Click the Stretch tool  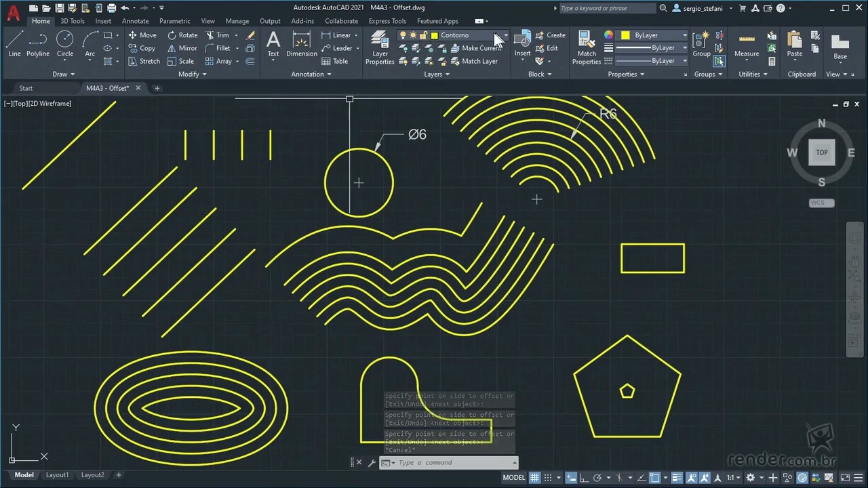point(144,61)
